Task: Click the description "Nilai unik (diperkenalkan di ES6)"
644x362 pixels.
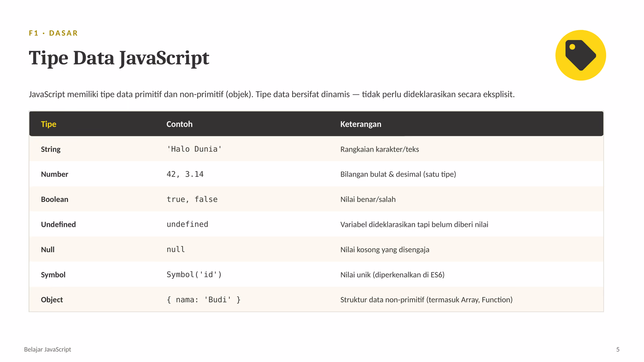Action: click(x=392, y=275)
